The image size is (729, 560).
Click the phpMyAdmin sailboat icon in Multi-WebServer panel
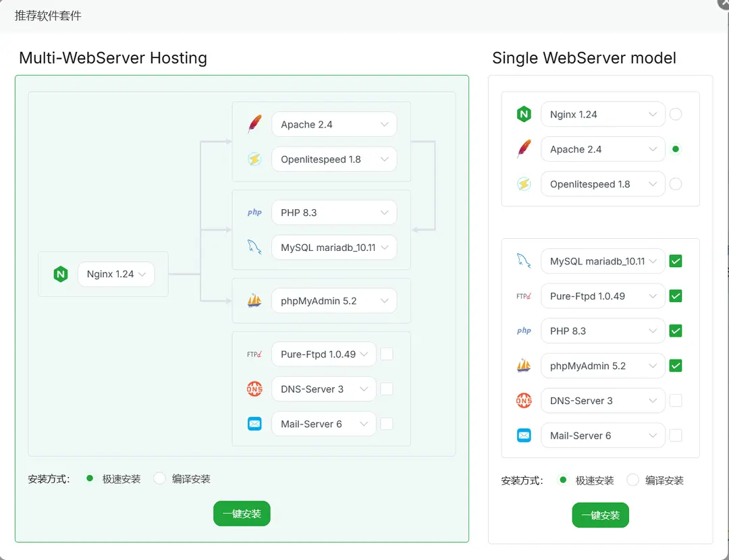254,301
